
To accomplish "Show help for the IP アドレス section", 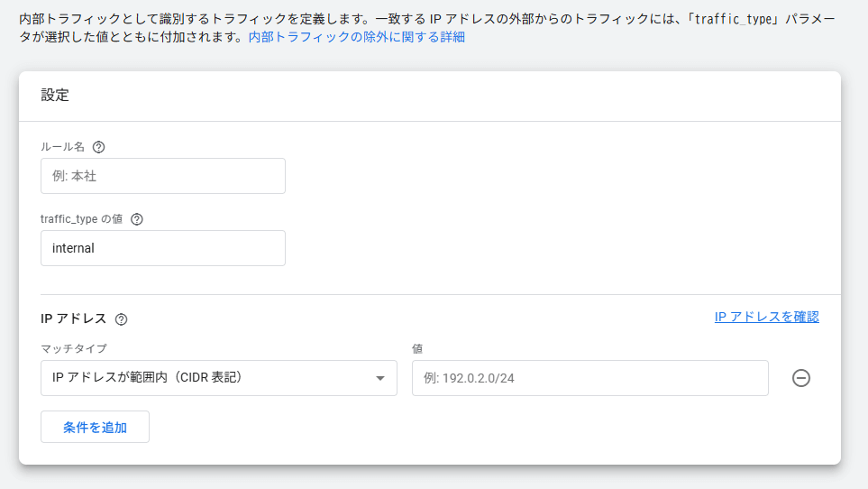I will (x=122, y=318).
